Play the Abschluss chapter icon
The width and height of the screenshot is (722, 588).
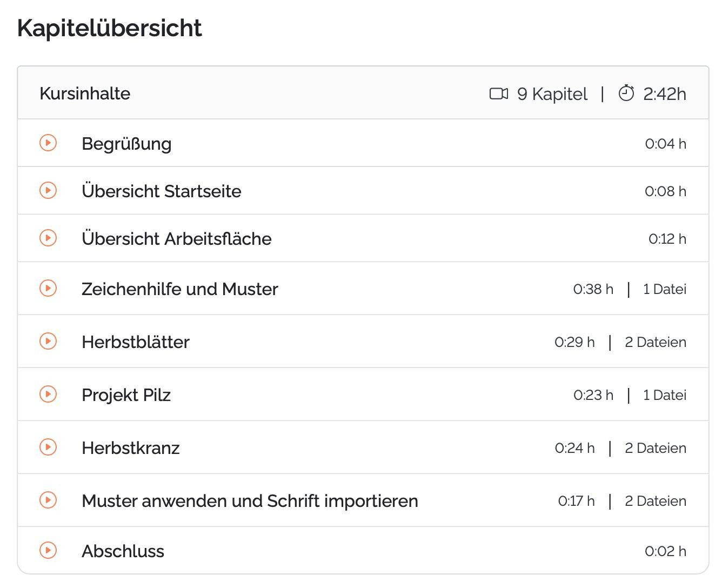[48, 551]
